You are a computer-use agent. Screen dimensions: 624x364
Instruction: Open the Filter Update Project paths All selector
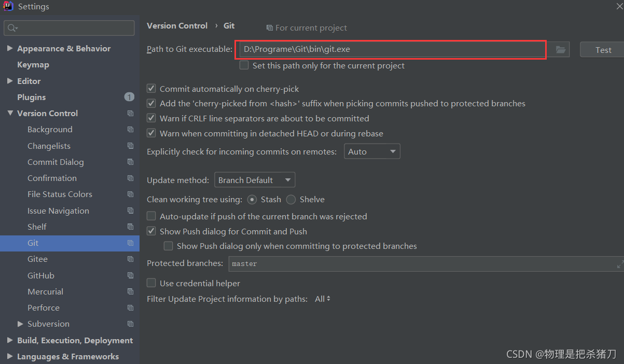pyautogui.click(x=323, y=299)
